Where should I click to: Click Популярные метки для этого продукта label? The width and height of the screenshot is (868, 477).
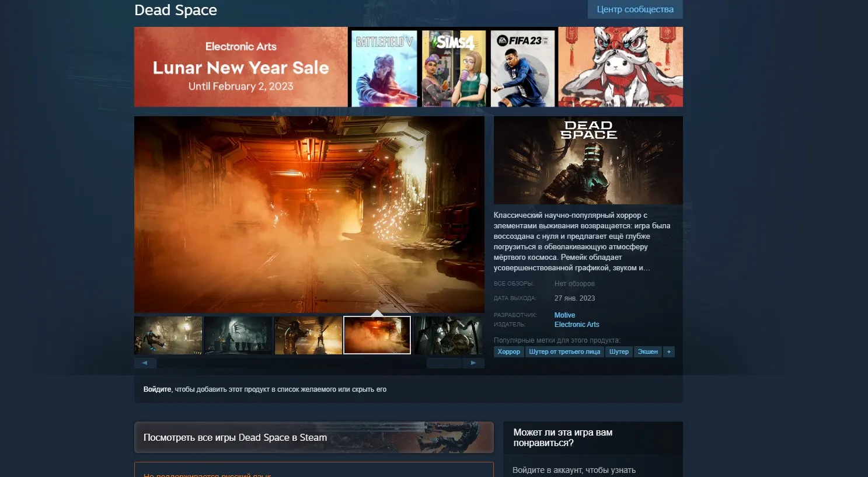[557, 340]
